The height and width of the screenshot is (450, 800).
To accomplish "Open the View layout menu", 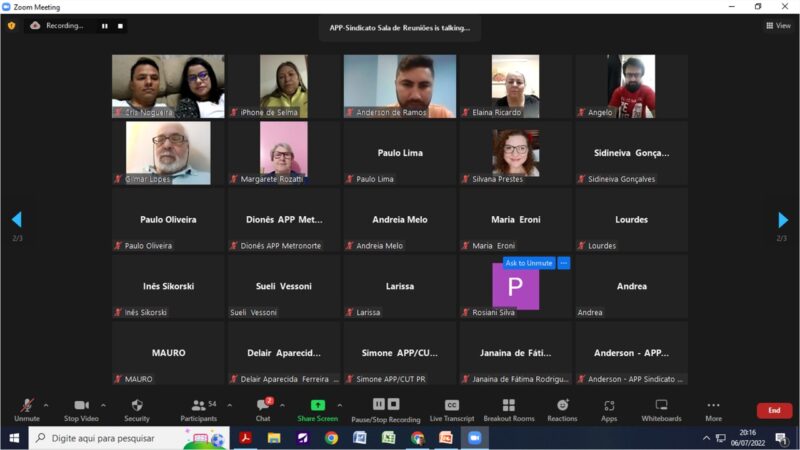I will pos(777,26).
